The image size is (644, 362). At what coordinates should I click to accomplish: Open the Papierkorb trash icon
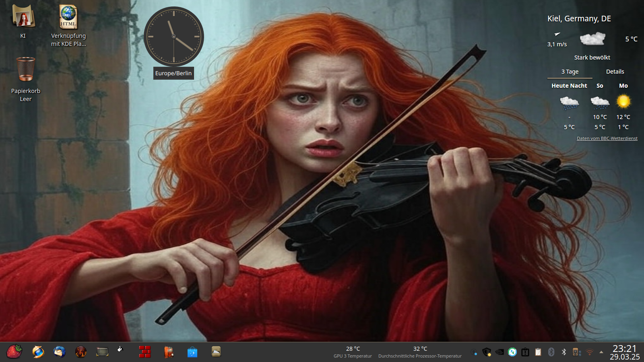[x=26, y=70]
